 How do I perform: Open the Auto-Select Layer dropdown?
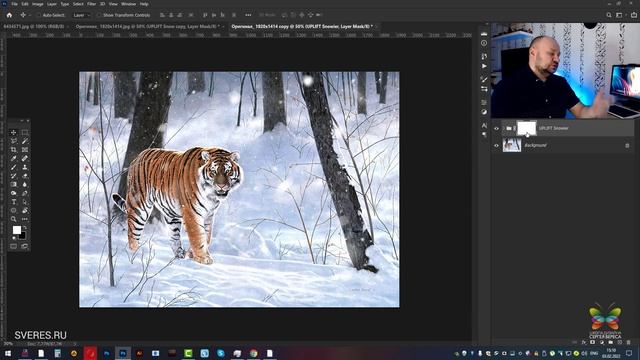82,15
